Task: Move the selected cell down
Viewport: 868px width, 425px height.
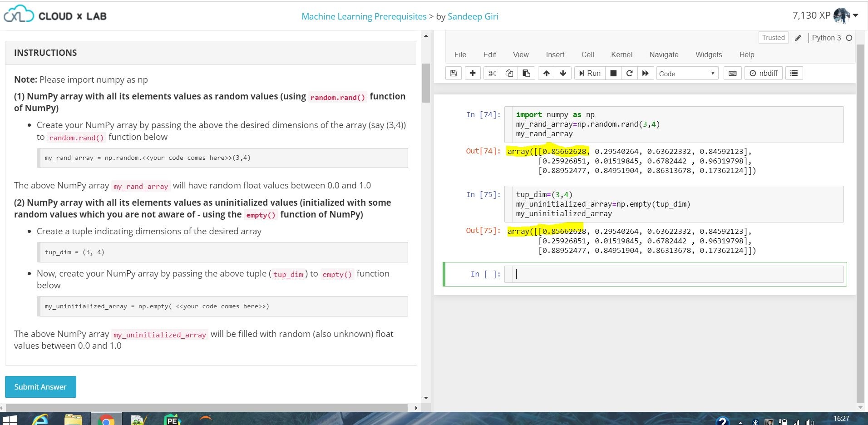Action: pos(563,73)
